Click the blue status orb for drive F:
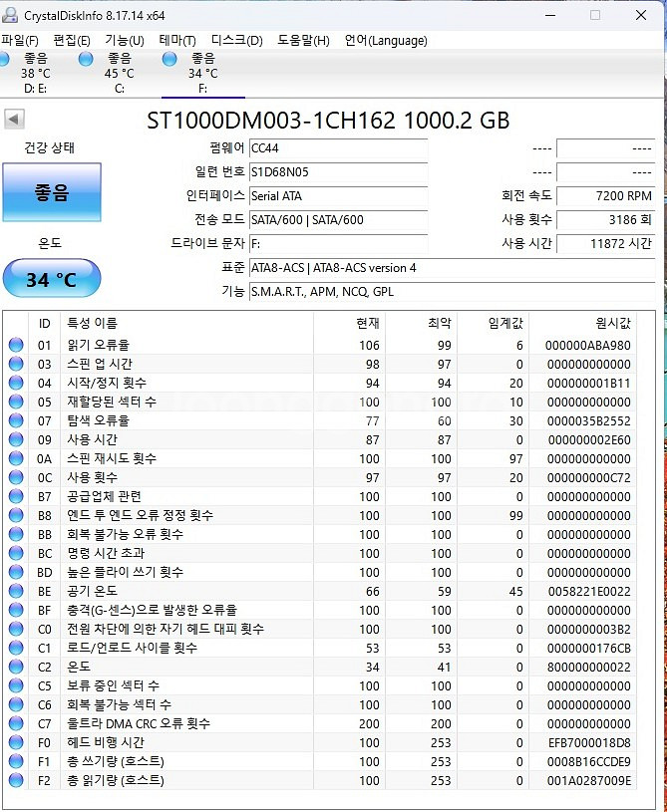Viewport: 667px width, 812px height. 169,59
